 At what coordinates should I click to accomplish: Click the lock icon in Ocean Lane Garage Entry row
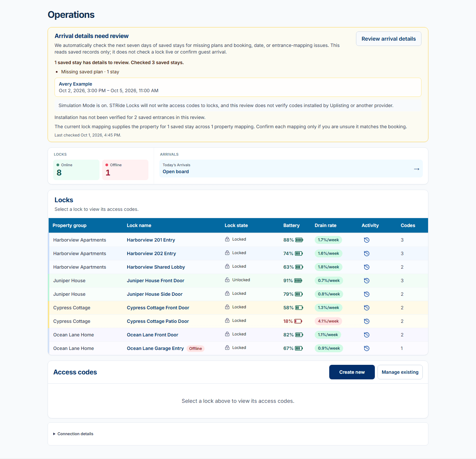[227, 348]
